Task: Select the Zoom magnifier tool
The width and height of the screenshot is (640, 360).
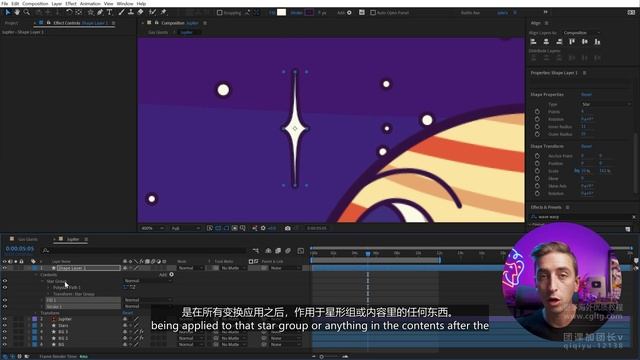Action: tap(27, 13)
